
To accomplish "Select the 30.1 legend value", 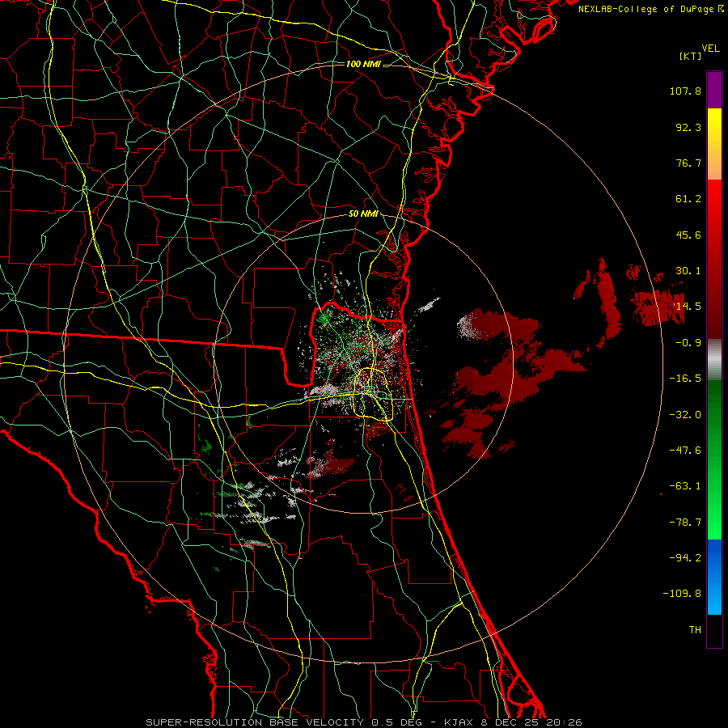I will coord(688,271).
